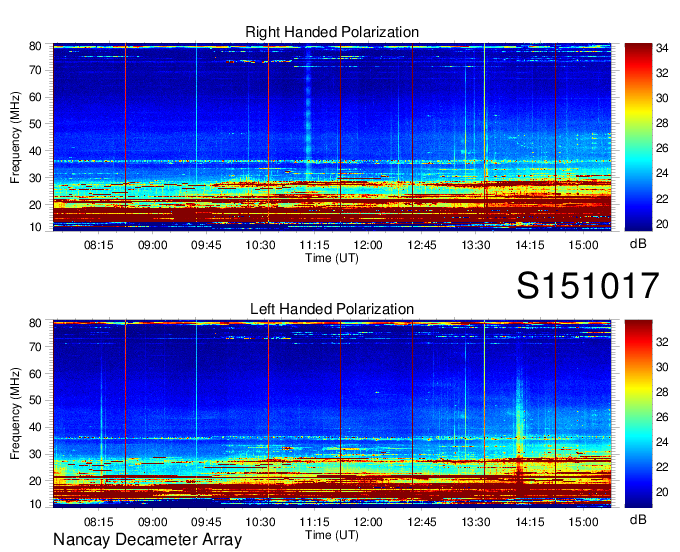Viewport: 680px width, 552px height.
Task: Click the 50 MHz tick label on top plot
Action: (35, 124)
